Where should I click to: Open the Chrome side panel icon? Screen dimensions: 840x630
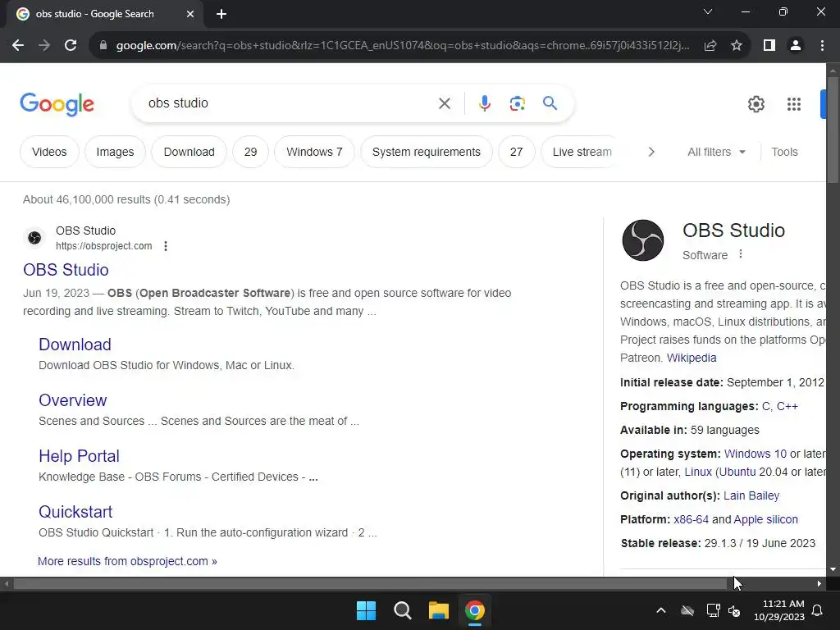(769, 46)
